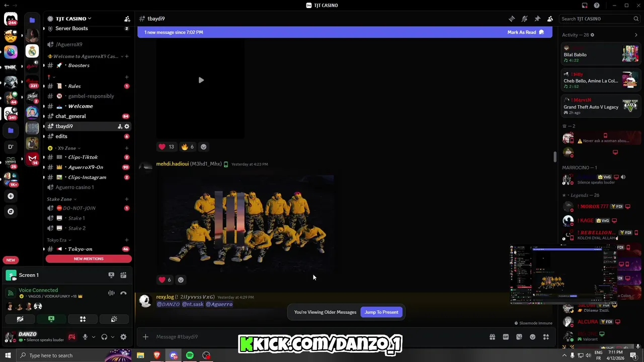This screenshot has width=644, height=362.
Task: Open the Activities button in voice panel
Action: [x=83, y=319]
